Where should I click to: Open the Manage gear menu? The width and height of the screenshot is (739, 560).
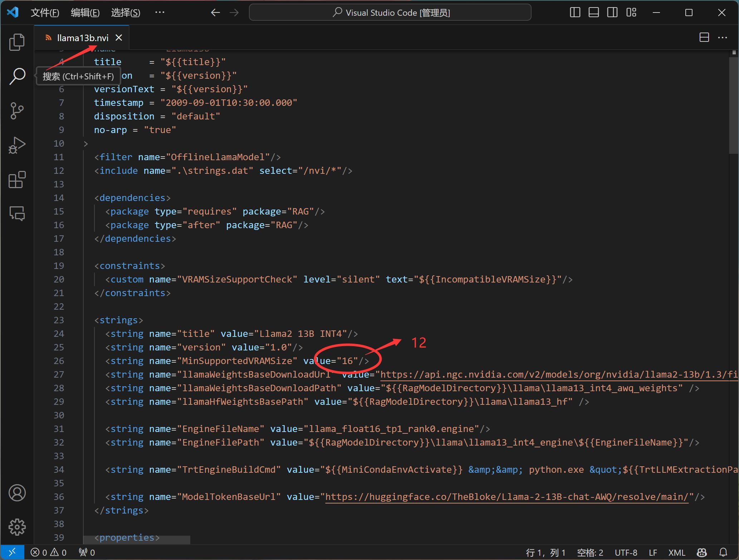point(17,527)
